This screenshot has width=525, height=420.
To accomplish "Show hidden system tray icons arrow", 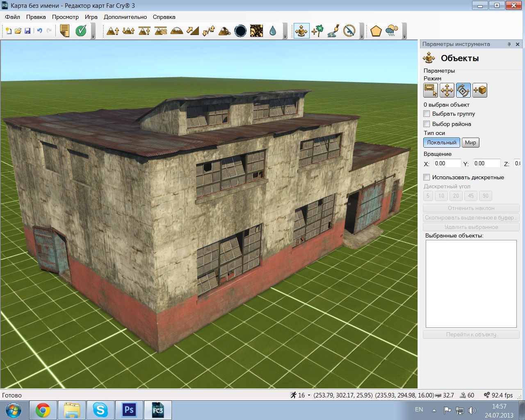I will tap(434, 410).
